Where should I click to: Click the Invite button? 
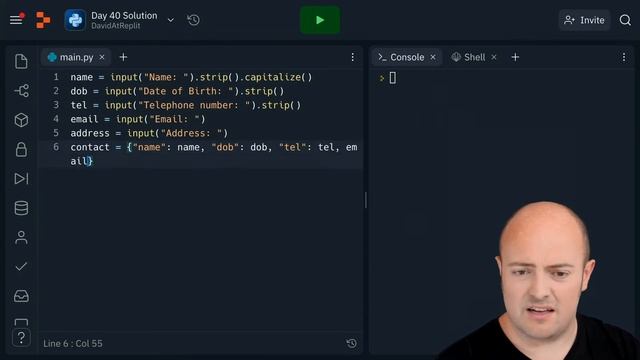[x=584, y=20]
